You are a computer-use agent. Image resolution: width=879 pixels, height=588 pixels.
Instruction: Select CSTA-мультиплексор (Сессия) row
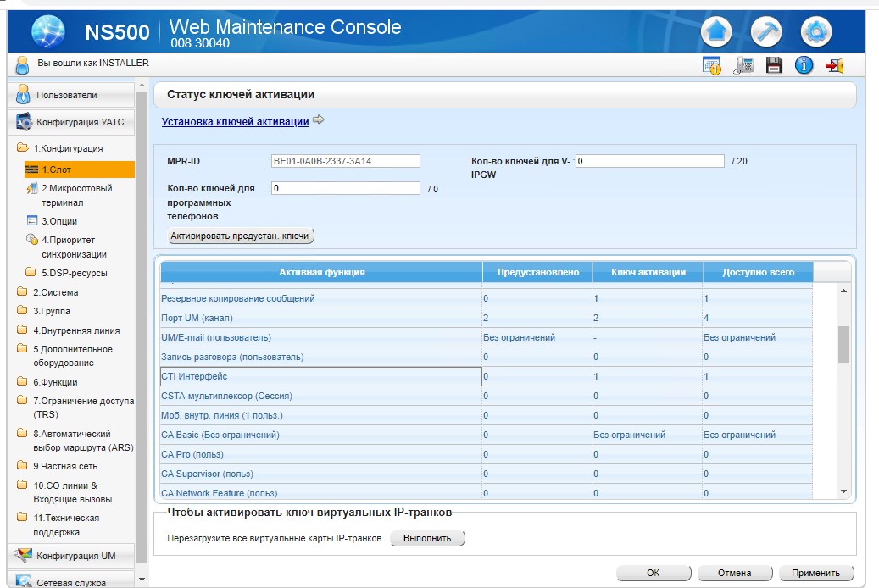point(487,396)
